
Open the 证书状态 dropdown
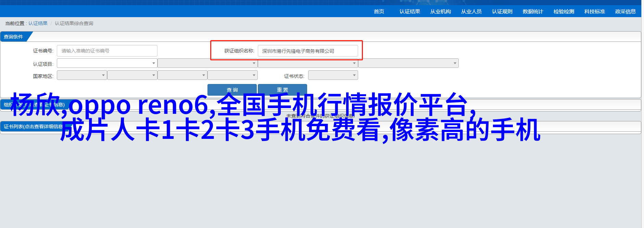click(x=333, y=75)
